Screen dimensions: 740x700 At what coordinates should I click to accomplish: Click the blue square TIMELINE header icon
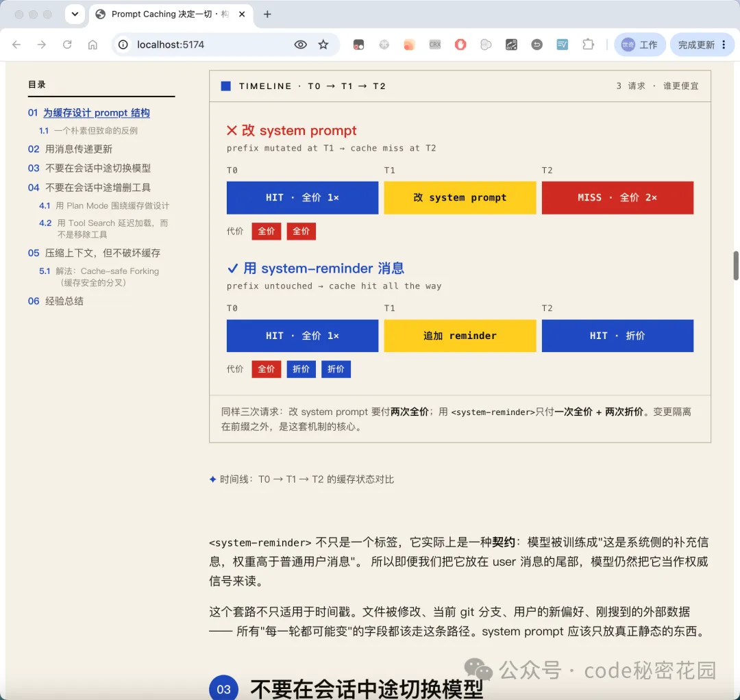pyautogui.click(x=226, y=86)
